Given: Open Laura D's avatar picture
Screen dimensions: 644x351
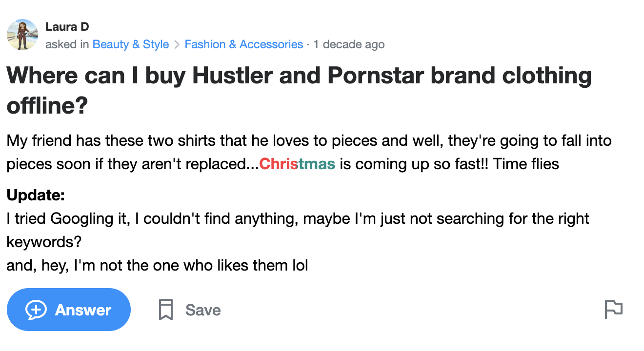Looking at the screenshot, I should click(22, 35).
